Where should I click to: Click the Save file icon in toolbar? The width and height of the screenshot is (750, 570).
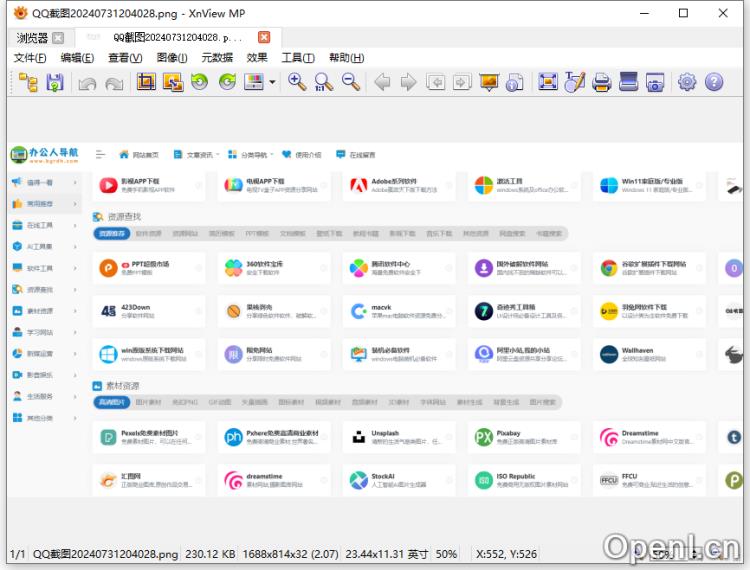(55, 83)
